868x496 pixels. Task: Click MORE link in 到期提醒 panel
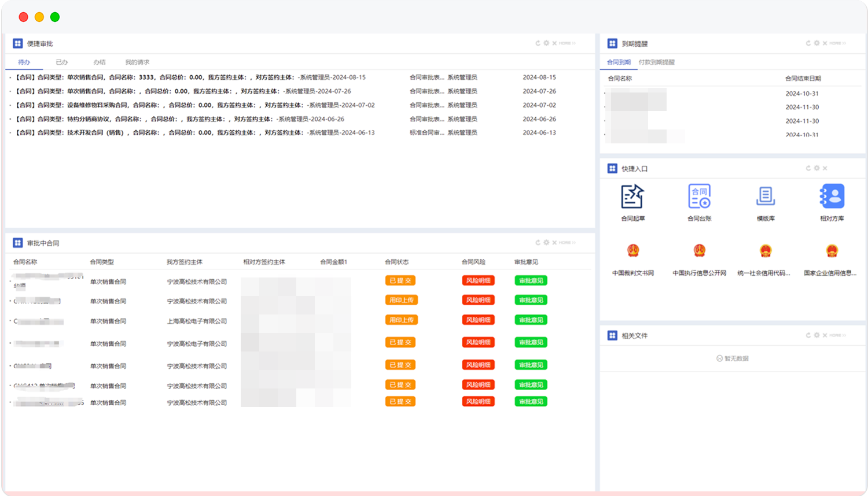coord(838,43)
